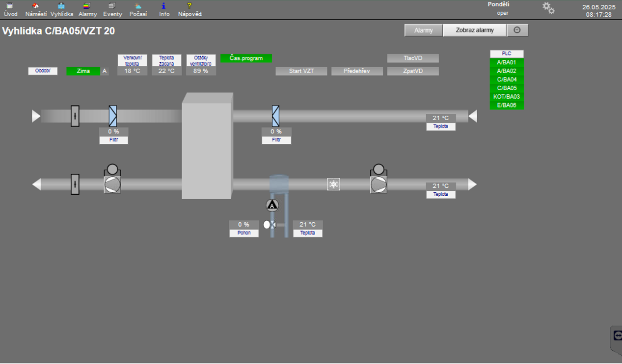622x364 pixels.
Task: Click the heating valve icon beside Pohon
Action: pyautogui.click(x=270, y=225)
